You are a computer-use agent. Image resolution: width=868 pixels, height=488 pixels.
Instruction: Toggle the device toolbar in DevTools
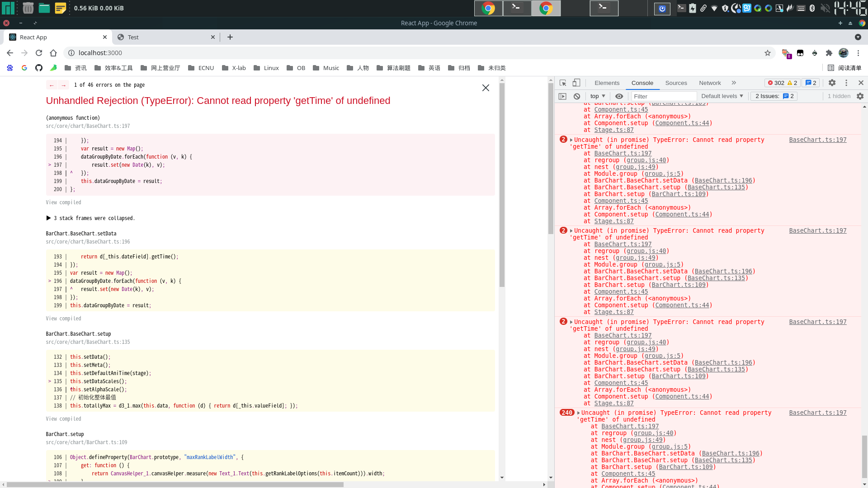coord(576,83)
